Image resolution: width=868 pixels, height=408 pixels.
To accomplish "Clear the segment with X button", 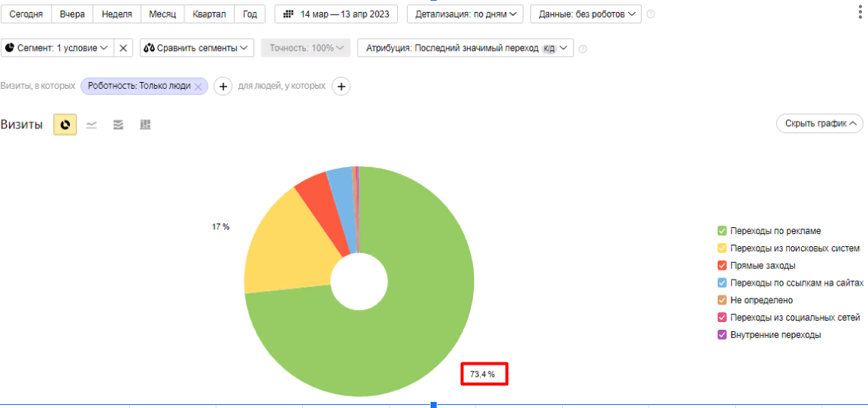I will coord(123,48).
